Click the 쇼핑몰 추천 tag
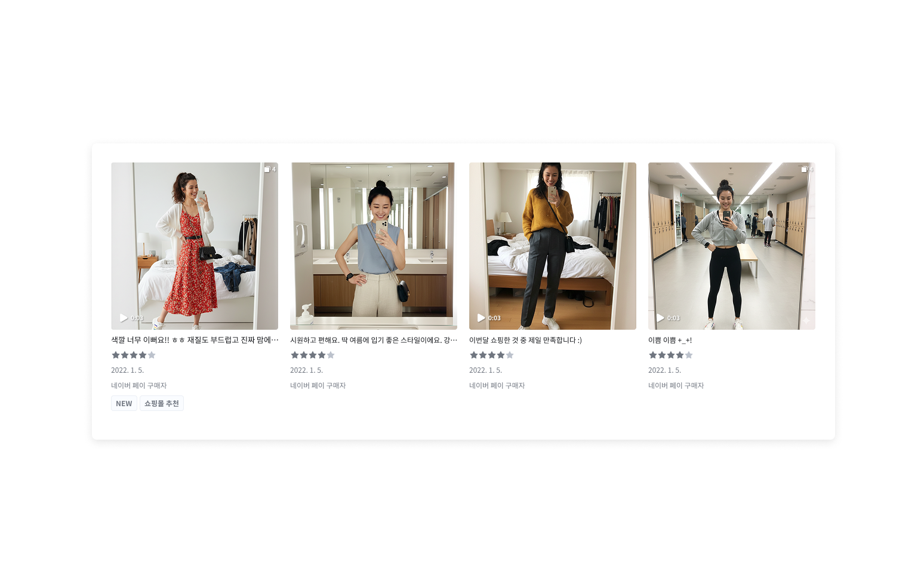Image resolution: width=924 pixels, height=583 pixels. point(162,403)
